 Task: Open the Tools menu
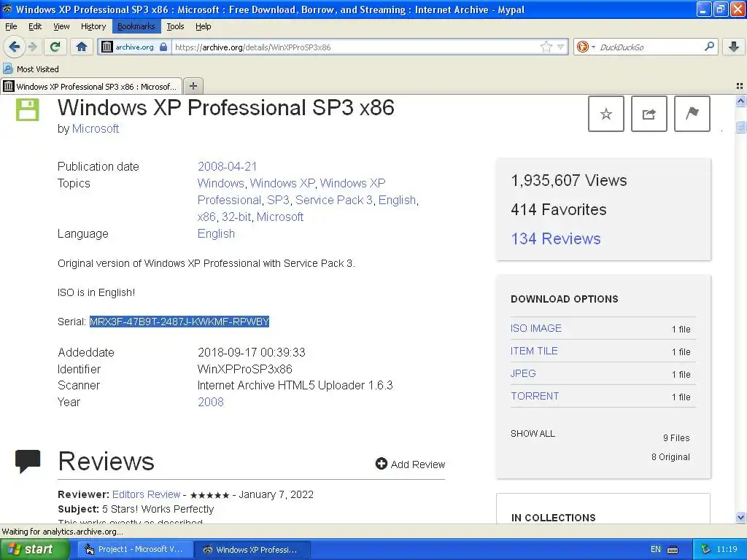click(x=175, y=26)
